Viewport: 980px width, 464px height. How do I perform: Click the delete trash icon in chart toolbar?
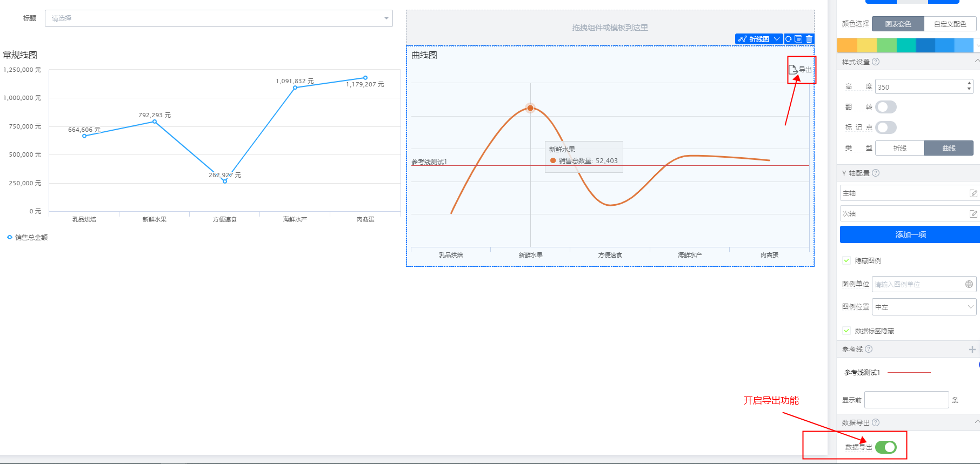point(809,39)
